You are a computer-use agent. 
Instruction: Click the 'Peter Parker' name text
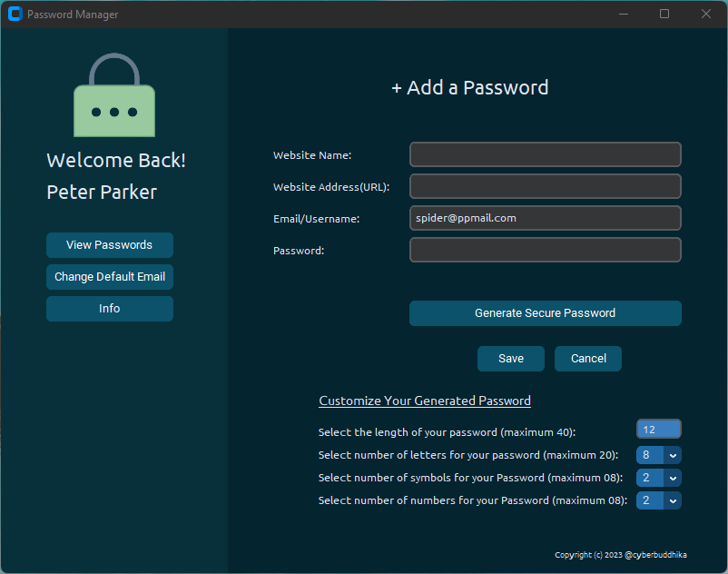(x=102, y=193)
